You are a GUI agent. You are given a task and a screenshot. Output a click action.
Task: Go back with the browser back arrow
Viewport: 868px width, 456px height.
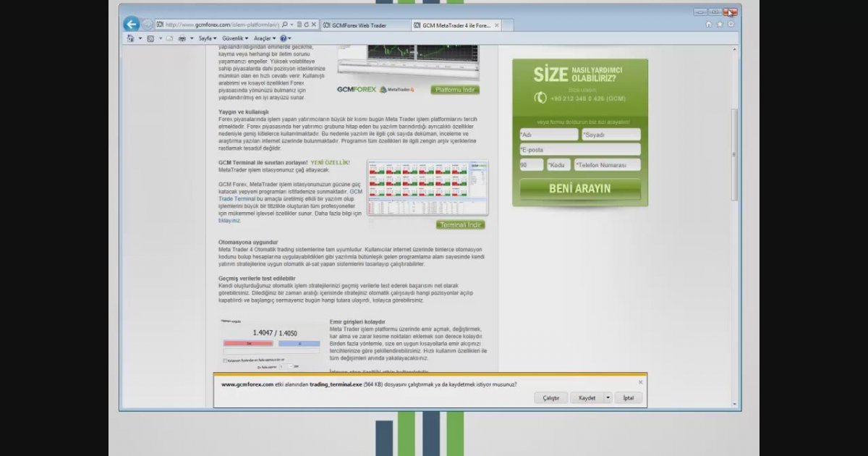click(131, 24)
